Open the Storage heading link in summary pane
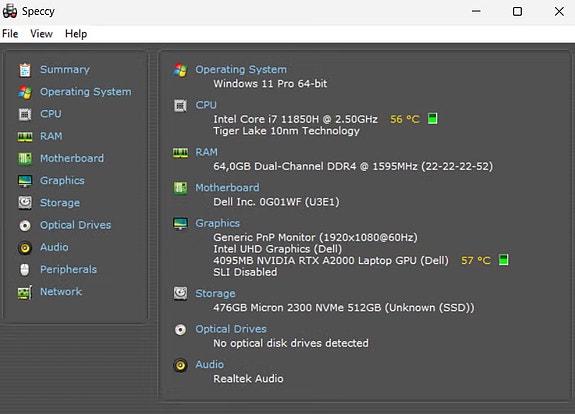This screenshot has width=575, height=414. [215, 293]
